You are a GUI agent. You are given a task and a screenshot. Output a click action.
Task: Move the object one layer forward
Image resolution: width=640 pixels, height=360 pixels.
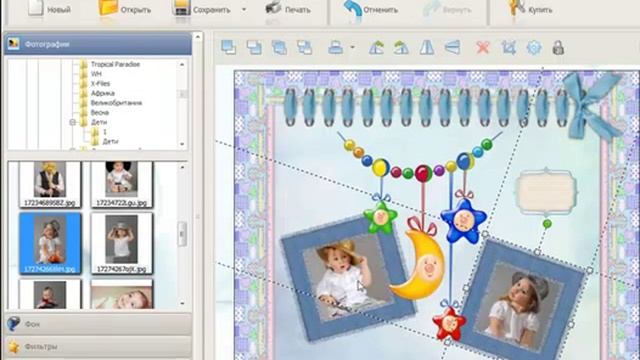click(x=279, y=47)
